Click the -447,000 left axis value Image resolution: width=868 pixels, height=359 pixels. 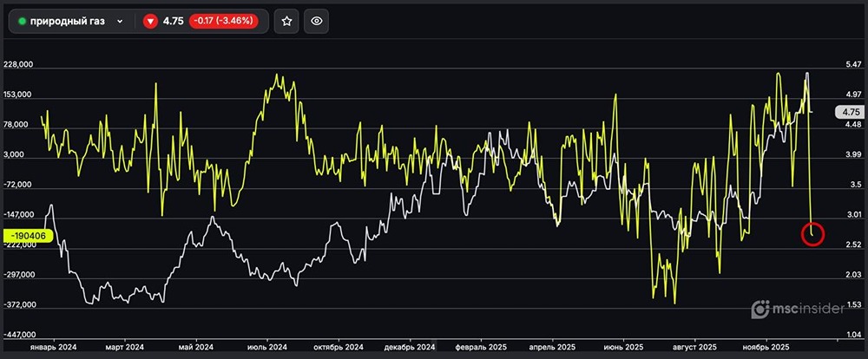18,335
